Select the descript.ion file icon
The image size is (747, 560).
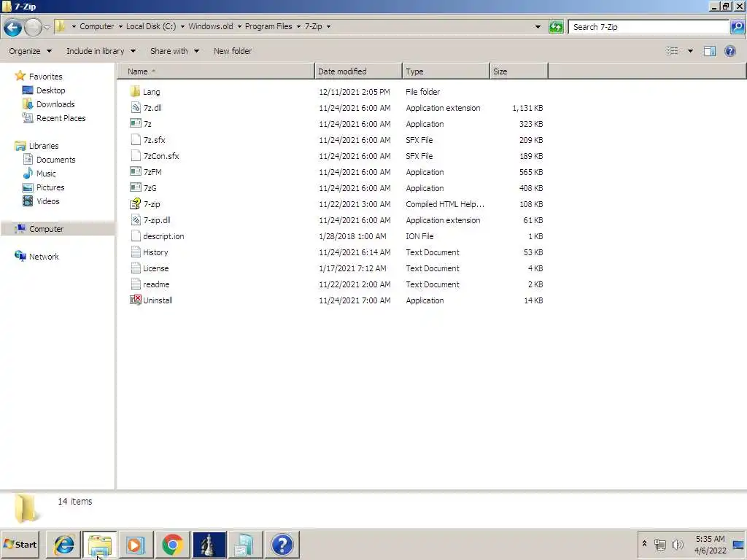pyautogui.click(x=136, y=236)
